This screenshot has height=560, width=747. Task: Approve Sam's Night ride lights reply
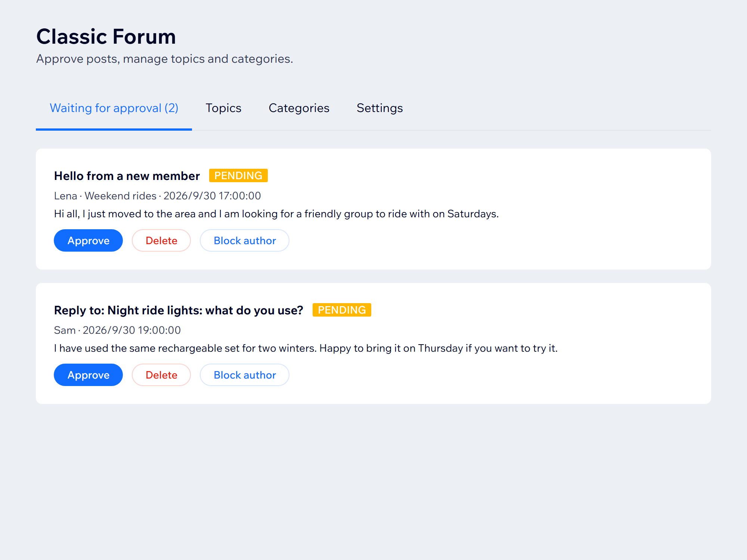point(88,375)
